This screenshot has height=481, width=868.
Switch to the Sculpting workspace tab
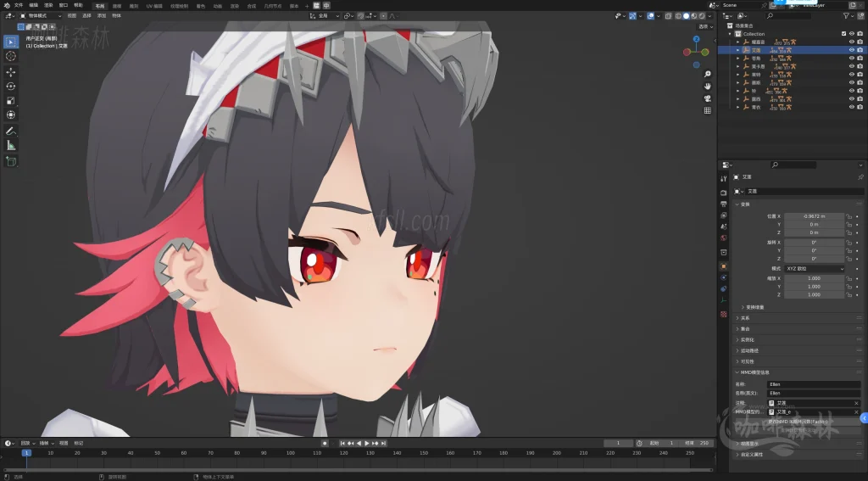coord(133,6)
